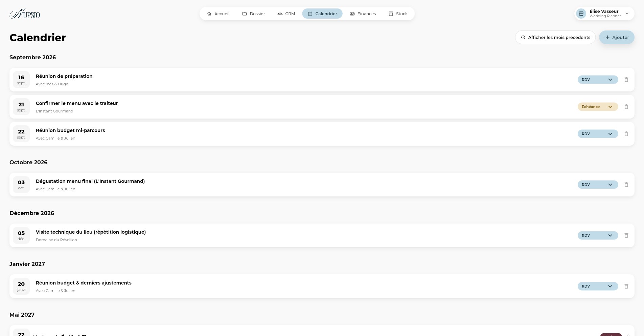Expand the user account menu chevron
644x336 pixels.
627,14
